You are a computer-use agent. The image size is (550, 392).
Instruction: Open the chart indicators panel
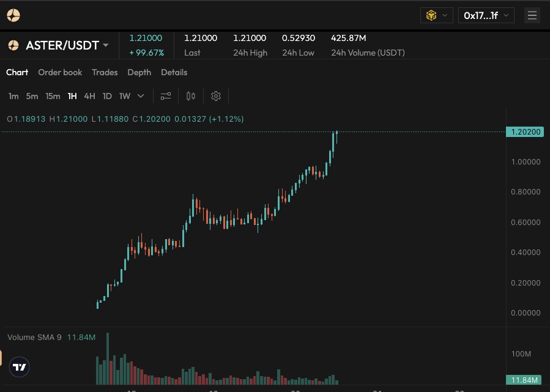point(165,96)
